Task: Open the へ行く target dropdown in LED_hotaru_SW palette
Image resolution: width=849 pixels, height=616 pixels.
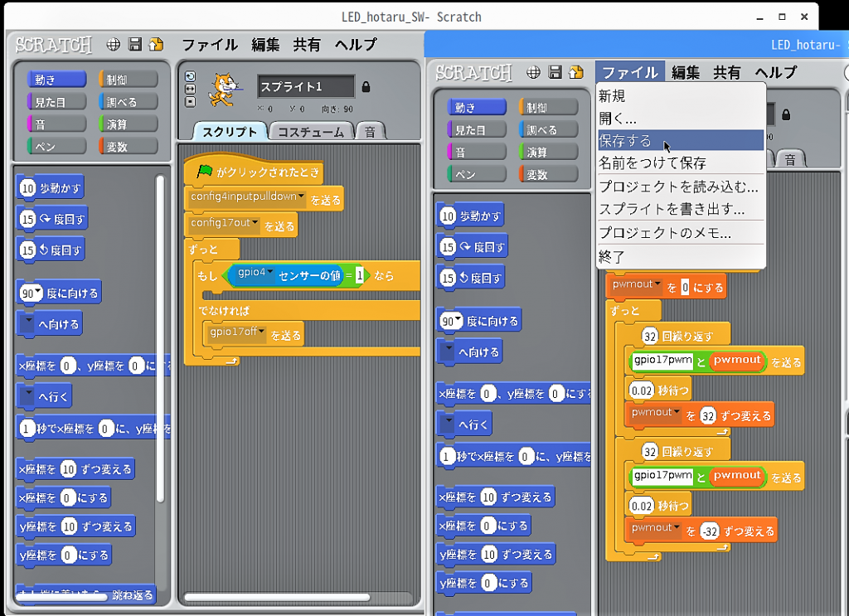Action: (27, 395)
